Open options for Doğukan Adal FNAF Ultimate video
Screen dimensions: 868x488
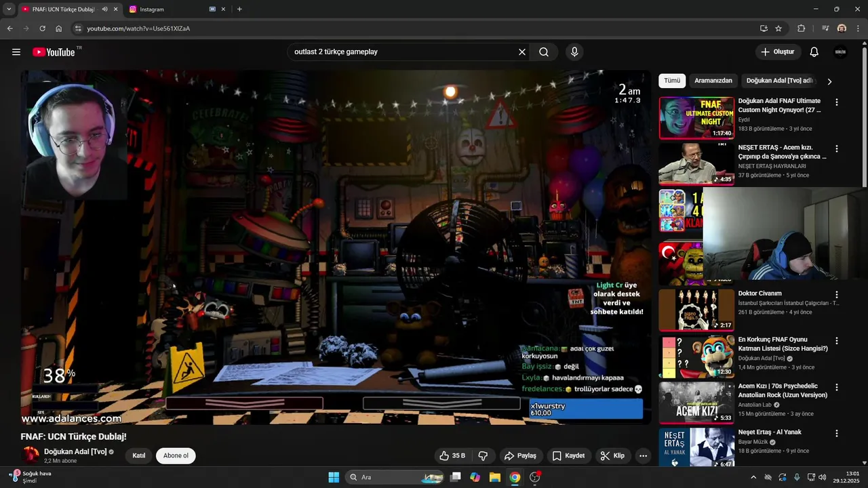[836, 102]
